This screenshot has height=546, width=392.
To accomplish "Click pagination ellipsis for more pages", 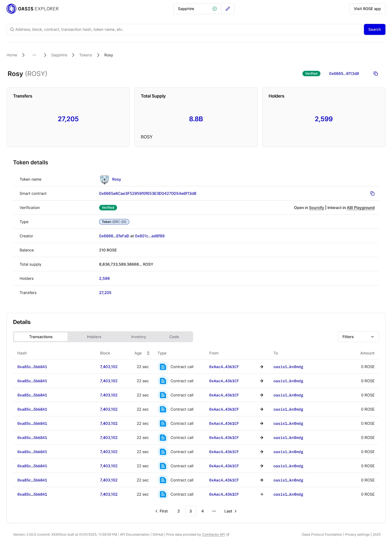I will tap(214, 511).
